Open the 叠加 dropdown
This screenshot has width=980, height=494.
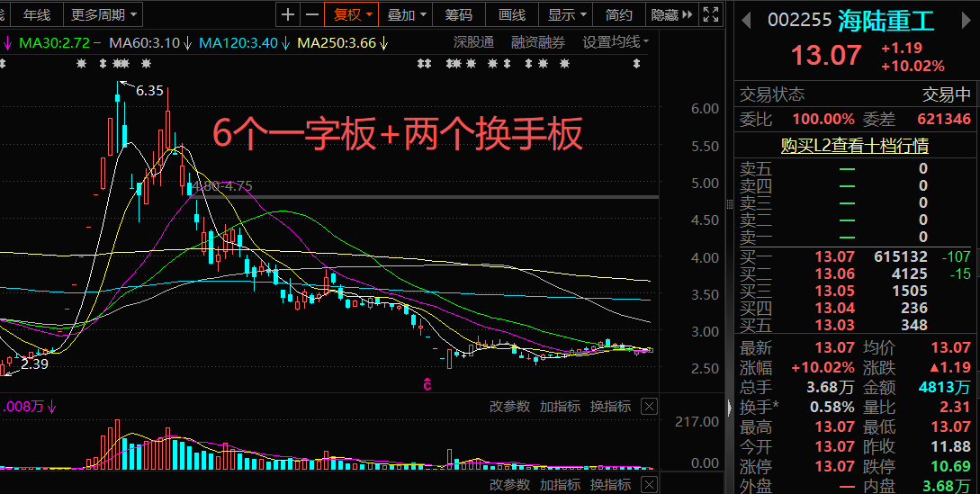406,14
